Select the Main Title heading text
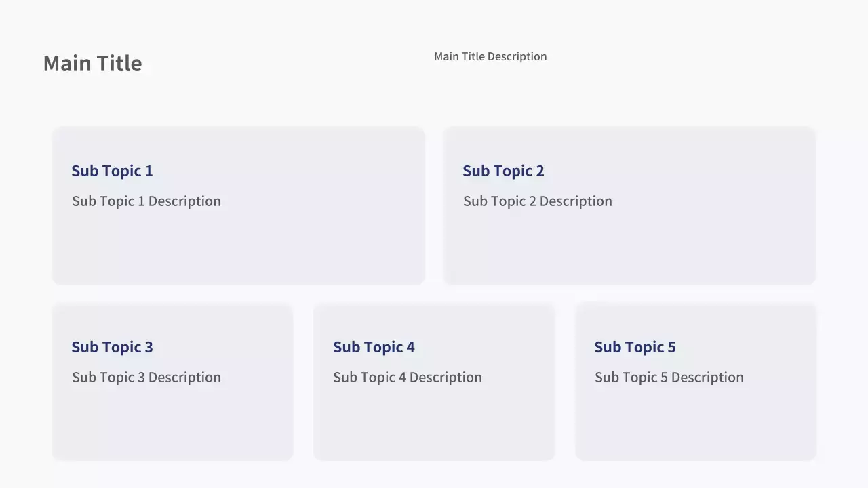This screenshot has height=488, width=868. tap(92, 63)
